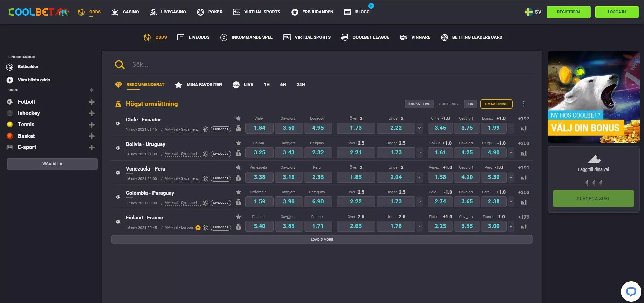
Task: Click the Blogg icon in top navigation
Action: pyautogui.click(x=347, y=12)
